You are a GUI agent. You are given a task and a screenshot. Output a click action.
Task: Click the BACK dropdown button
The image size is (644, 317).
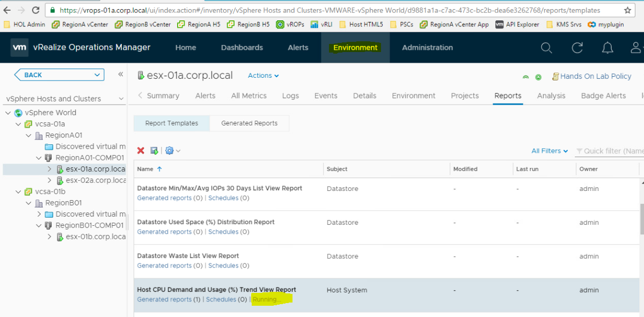coord(59,75)
